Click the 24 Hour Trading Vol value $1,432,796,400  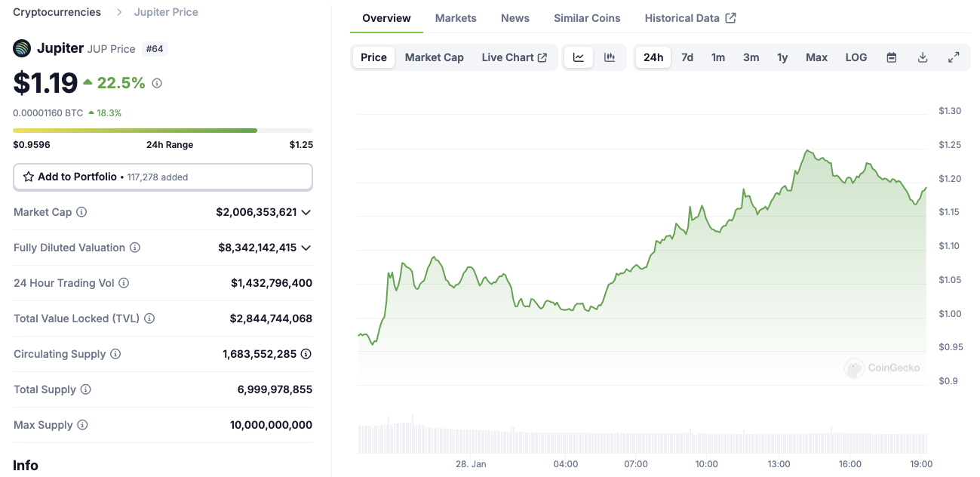pyautogui.click(x=272, y=283)
